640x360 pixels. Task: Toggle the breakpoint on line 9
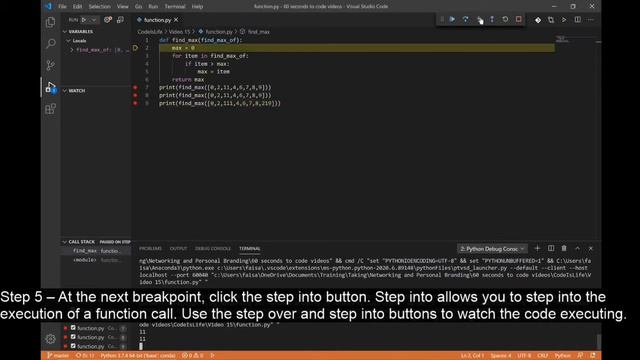click(x=135, y=103)
